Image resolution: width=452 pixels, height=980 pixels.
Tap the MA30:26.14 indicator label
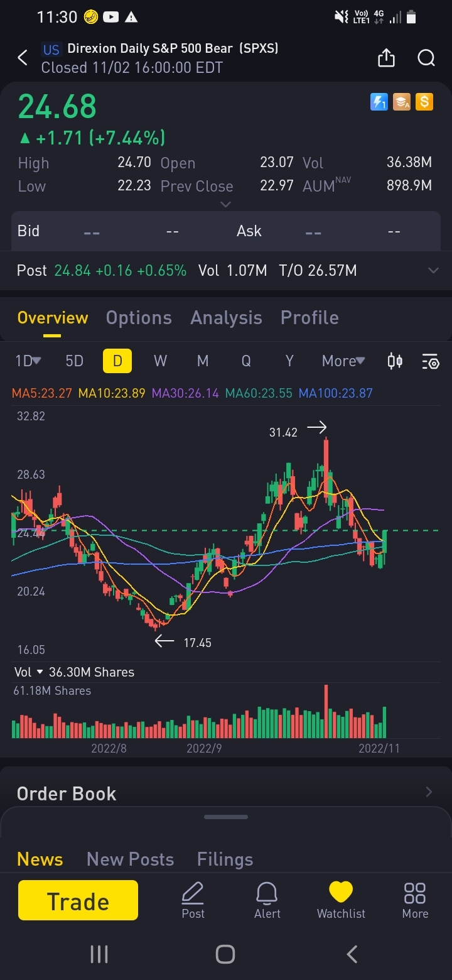185,393
